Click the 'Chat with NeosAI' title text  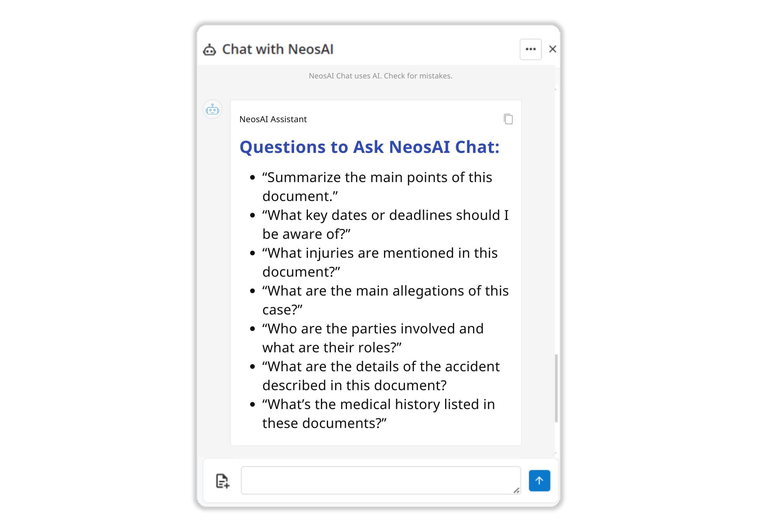pyautogui.click(x=278, y=49)
